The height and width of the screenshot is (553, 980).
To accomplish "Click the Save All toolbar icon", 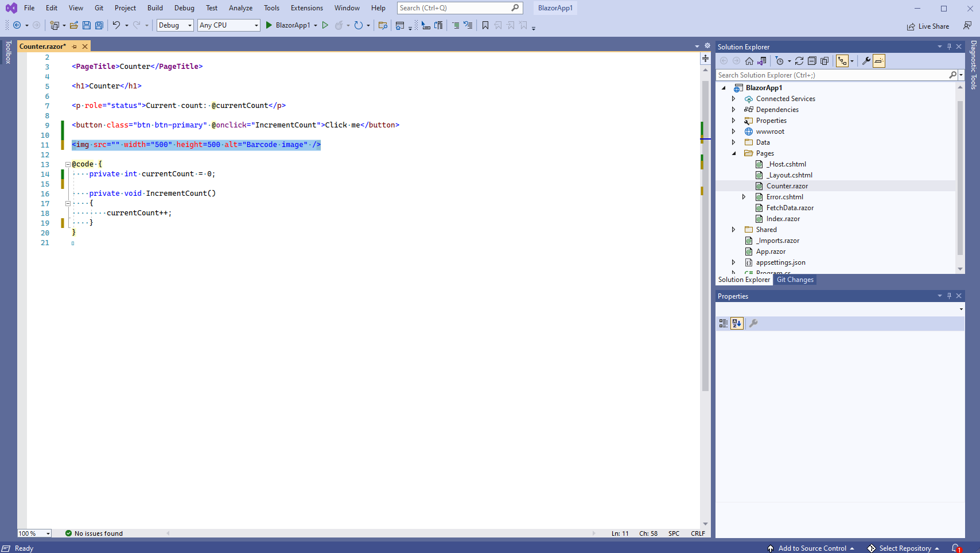I will pos(99,25).
